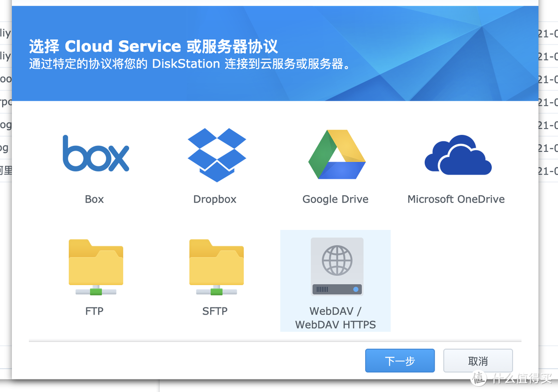Click the Google Drive label
The width and height of the screenshot is (558, 392).
(x=335, y=199)
